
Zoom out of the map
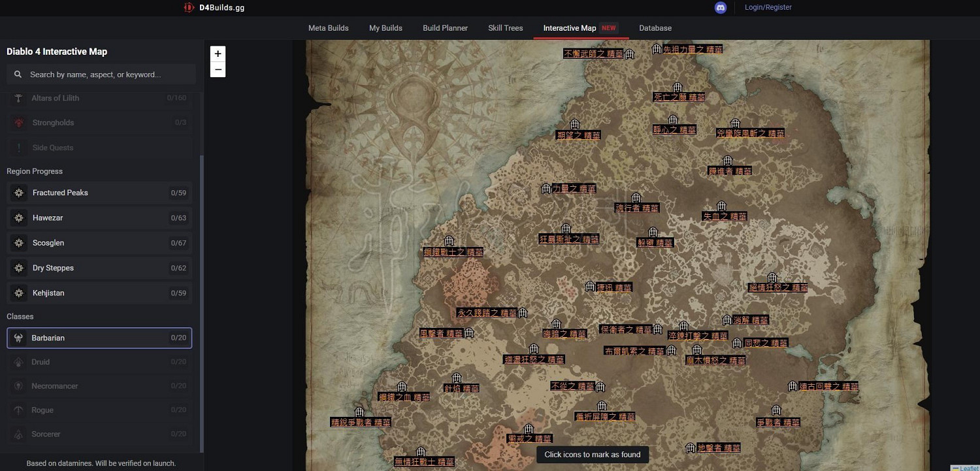coord(218,69)
